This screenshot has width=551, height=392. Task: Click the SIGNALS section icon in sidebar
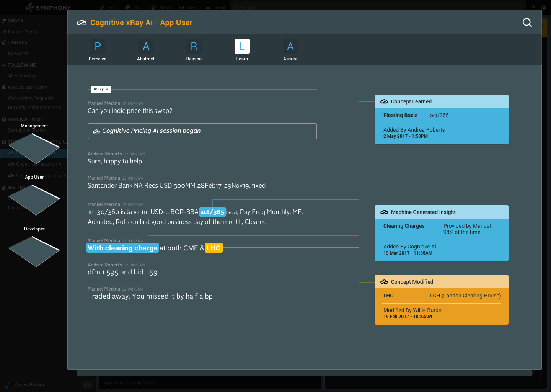tap(4, 42)
